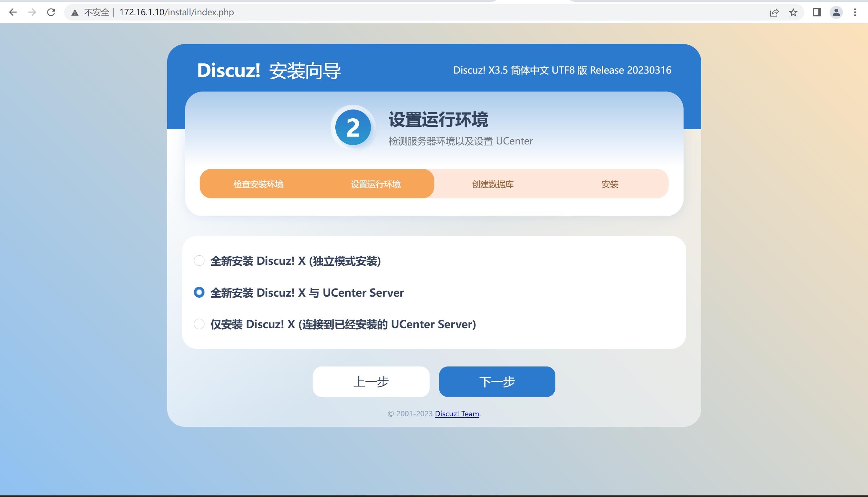Click the 不安全 security label

pyautogui.click(x=96, y=13)
